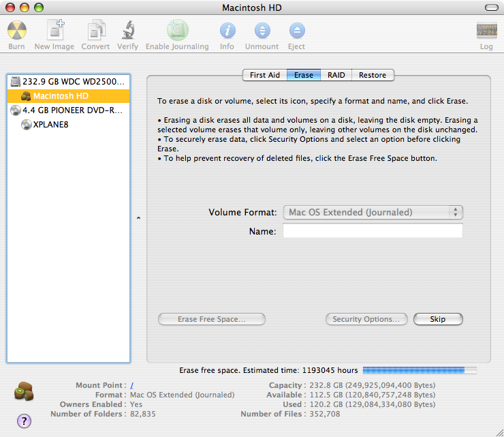Click Enable Journaling toolbar icon

[x=178, y=30]
